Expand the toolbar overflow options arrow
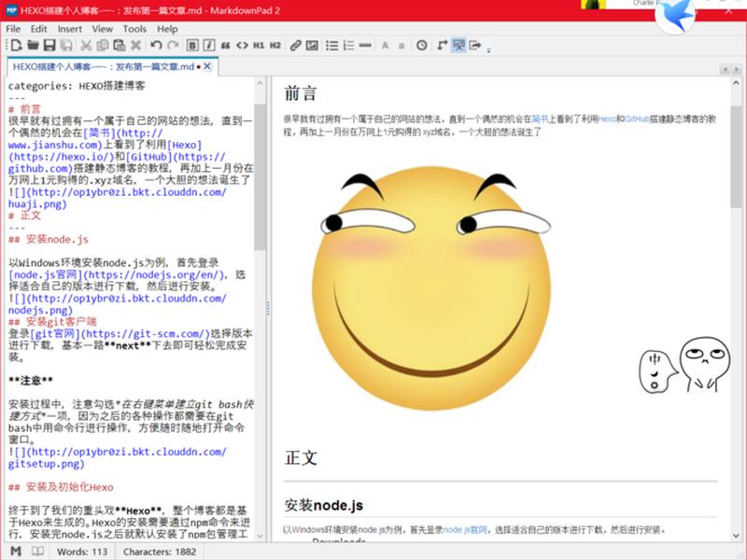Image resolution: width=747 pixels, height=560 pixels. click(488, 49)
